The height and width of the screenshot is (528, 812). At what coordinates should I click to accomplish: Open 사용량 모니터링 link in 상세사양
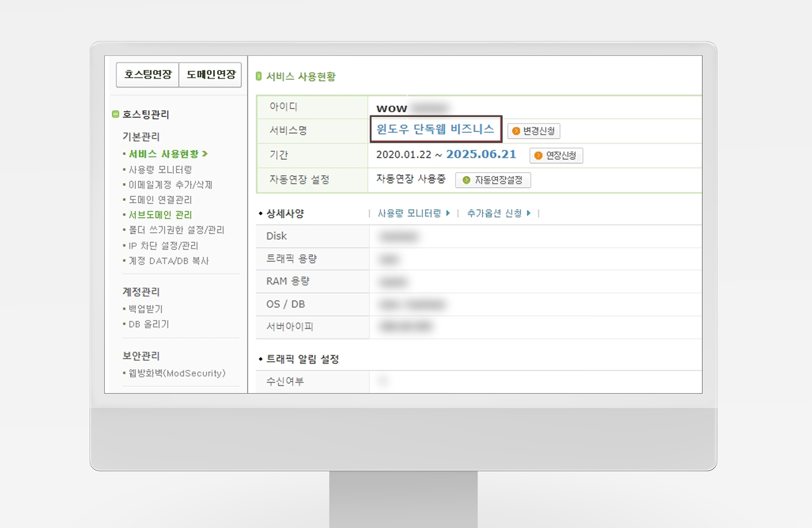(x=409, y=213)
